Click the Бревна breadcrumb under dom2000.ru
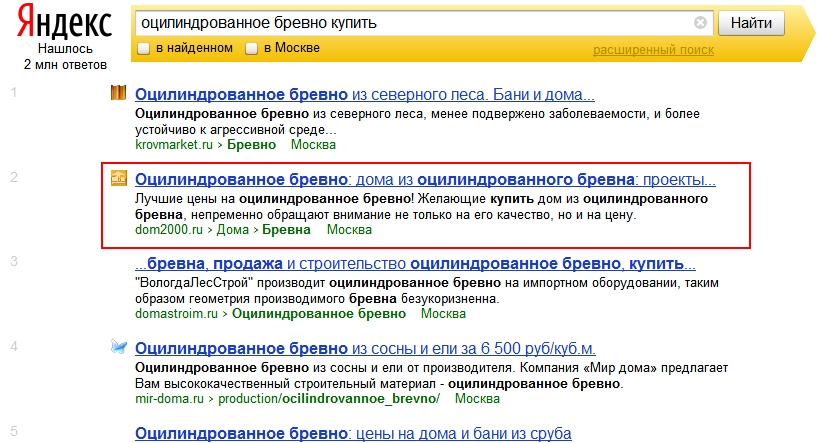818x443 pixels. (x=286, y=230)
